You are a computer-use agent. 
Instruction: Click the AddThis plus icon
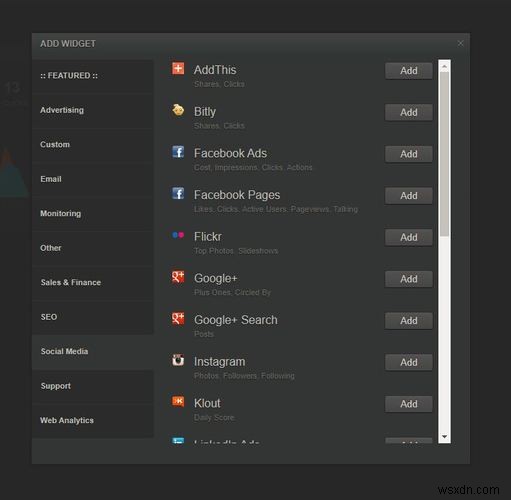(178, 68)
